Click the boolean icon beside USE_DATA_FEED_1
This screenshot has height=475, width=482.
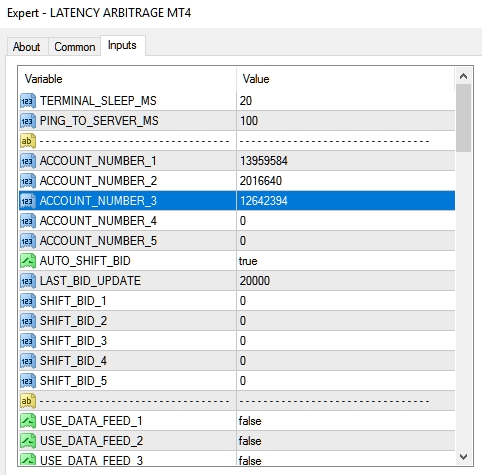[28, 421]
